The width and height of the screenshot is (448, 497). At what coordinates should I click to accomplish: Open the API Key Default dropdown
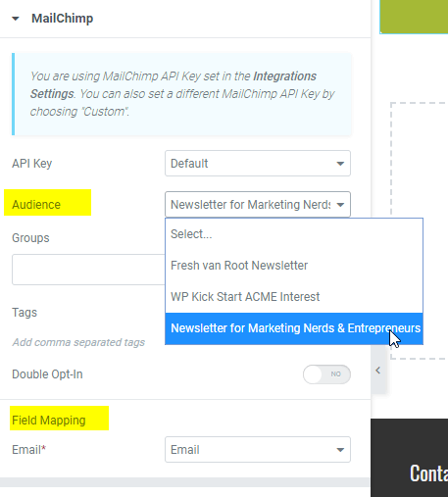pos(258,163)
